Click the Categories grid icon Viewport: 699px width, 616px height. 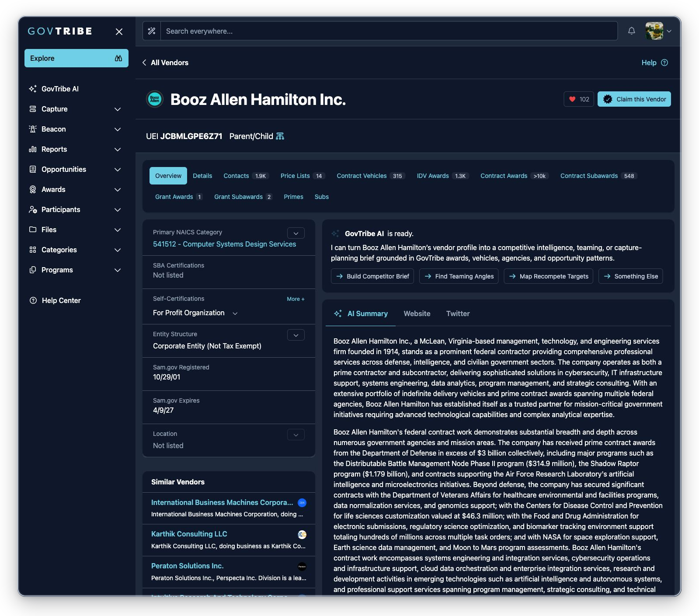point(33,250)
